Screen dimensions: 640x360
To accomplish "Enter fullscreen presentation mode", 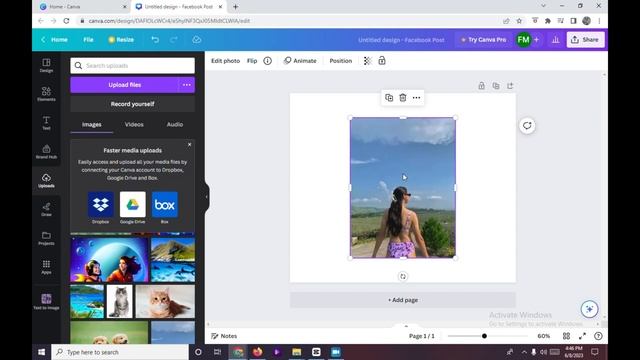I will (582, 336).
